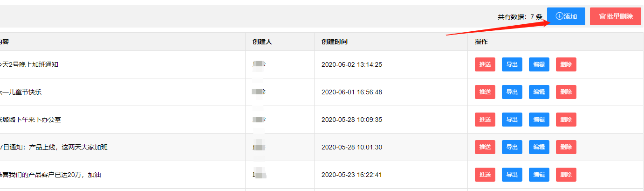The height and width of the screenshot is (191, 644).
Task: Push the 儿童节快乐 notice
Action: pos(485,92)
